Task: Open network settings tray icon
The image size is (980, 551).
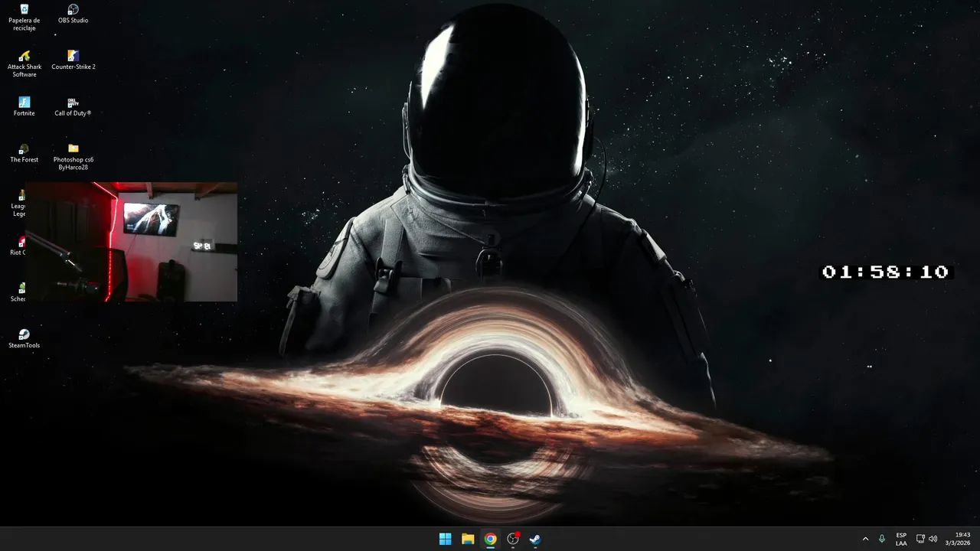Action: point(920,539)
